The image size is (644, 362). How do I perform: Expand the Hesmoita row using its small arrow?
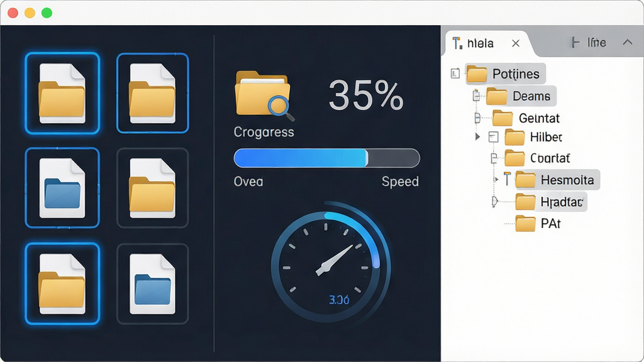click(496, 179)
